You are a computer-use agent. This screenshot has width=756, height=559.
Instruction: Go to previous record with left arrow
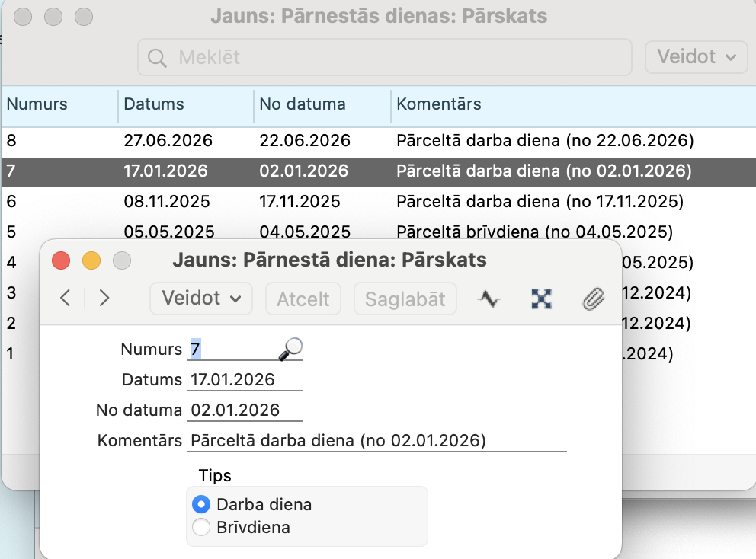click(66, 299)
